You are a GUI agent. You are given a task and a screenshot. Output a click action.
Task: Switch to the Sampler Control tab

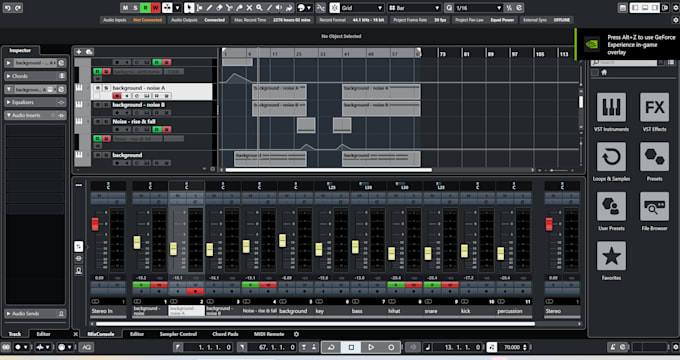coord(178,334)
